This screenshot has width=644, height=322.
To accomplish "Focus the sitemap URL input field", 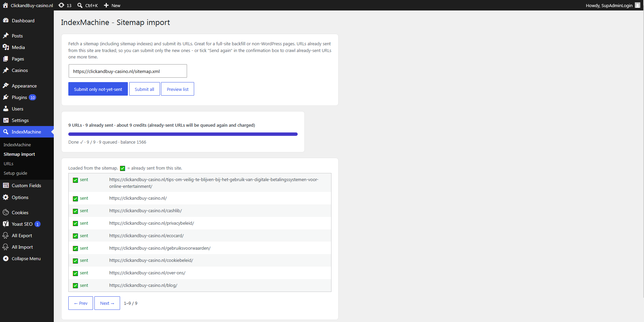I will point(128,71).
